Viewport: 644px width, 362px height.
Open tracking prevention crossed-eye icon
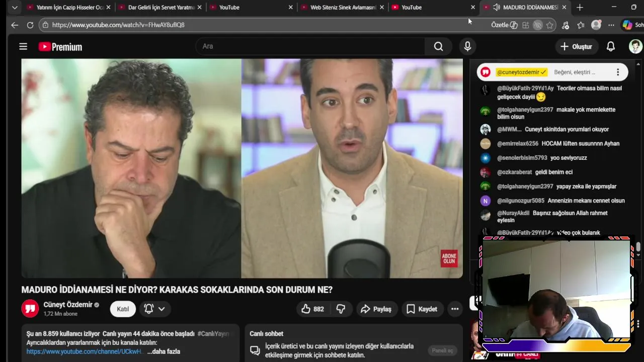point(538,25)
